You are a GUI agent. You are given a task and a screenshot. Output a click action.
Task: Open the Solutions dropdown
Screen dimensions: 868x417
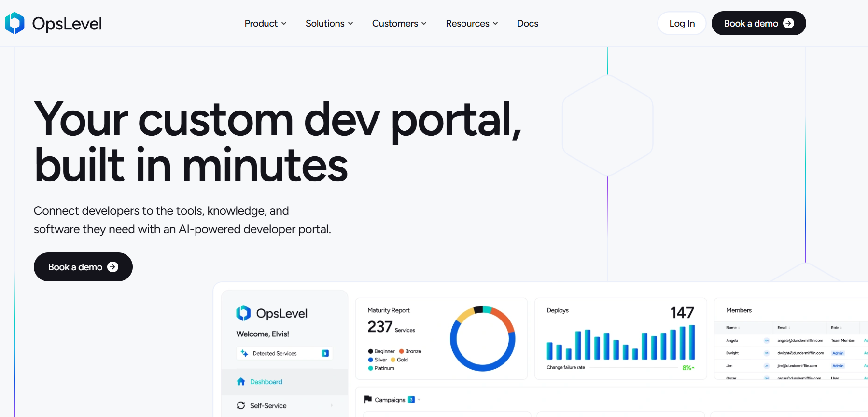329,23
